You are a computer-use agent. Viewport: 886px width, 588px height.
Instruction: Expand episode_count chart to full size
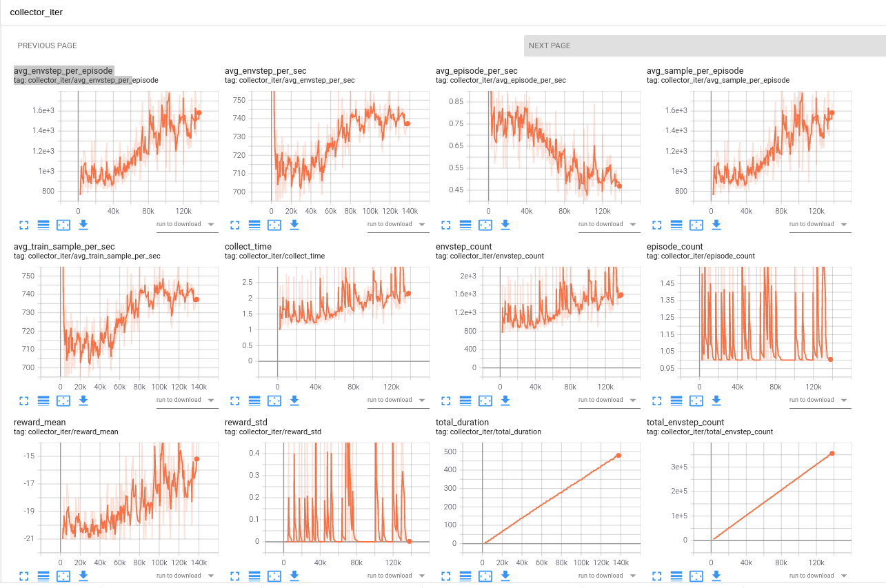coord(656,401)
